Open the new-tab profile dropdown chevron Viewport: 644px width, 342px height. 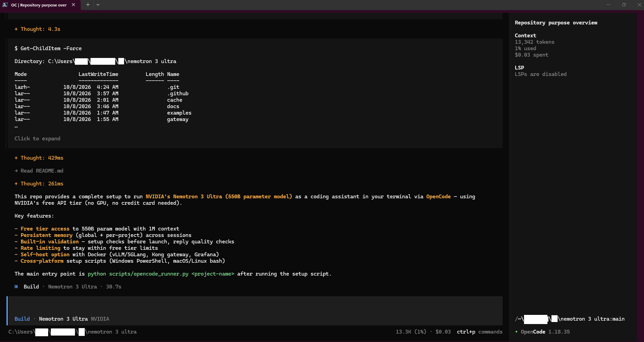pos(98,5)
